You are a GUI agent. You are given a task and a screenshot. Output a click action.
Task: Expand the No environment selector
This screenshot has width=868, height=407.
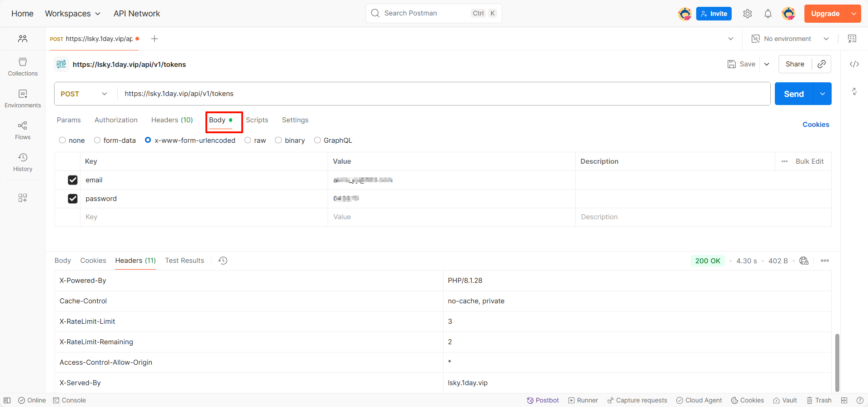790,39
